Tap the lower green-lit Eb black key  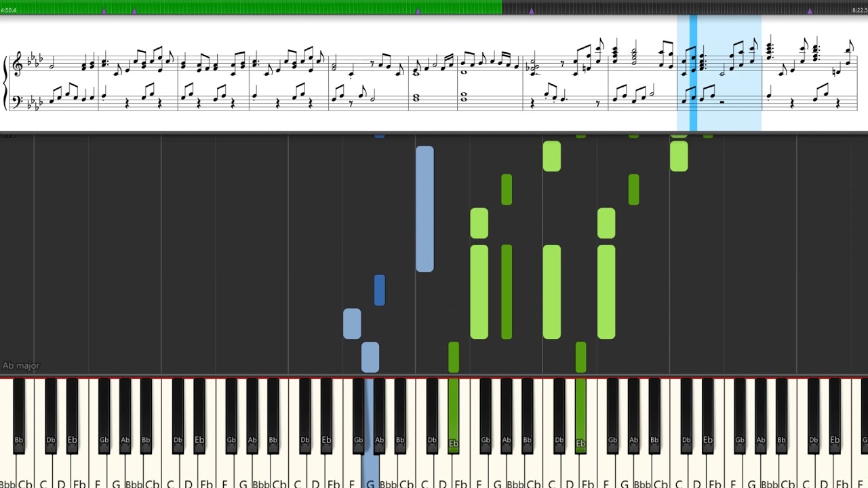click(x=454, y=415)
